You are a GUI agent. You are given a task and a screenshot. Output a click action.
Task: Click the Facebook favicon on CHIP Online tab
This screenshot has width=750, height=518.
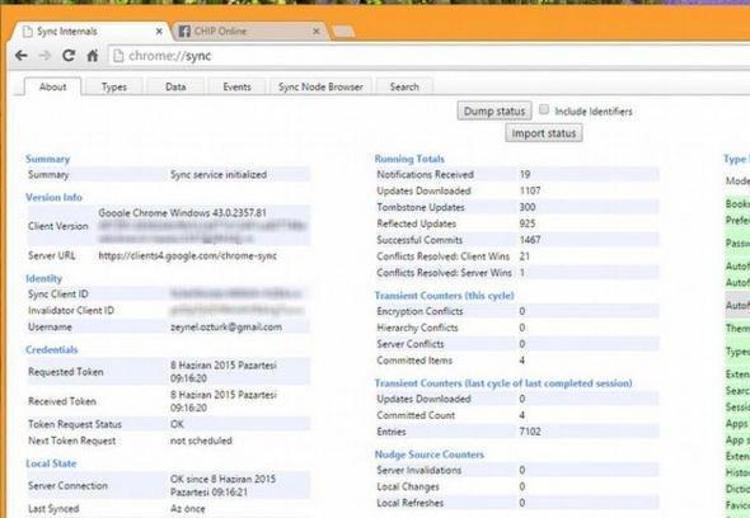(x=184, y=31)
